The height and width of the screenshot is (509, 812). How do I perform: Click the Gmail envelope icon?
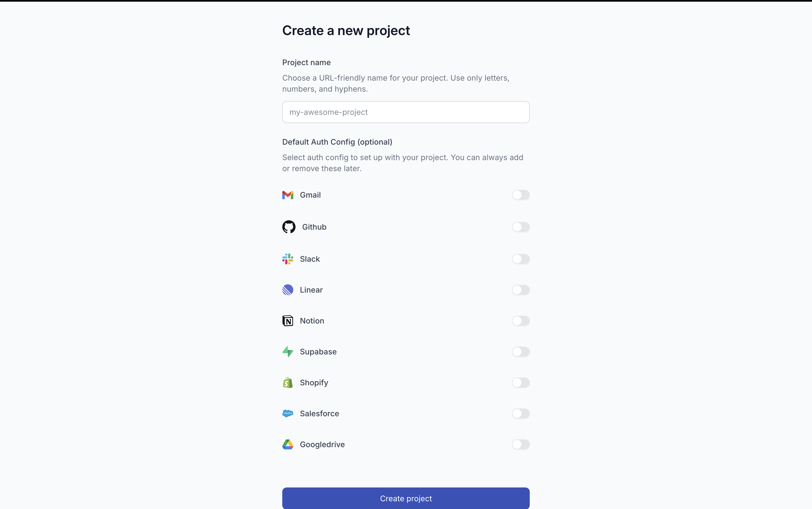[288, 195]
